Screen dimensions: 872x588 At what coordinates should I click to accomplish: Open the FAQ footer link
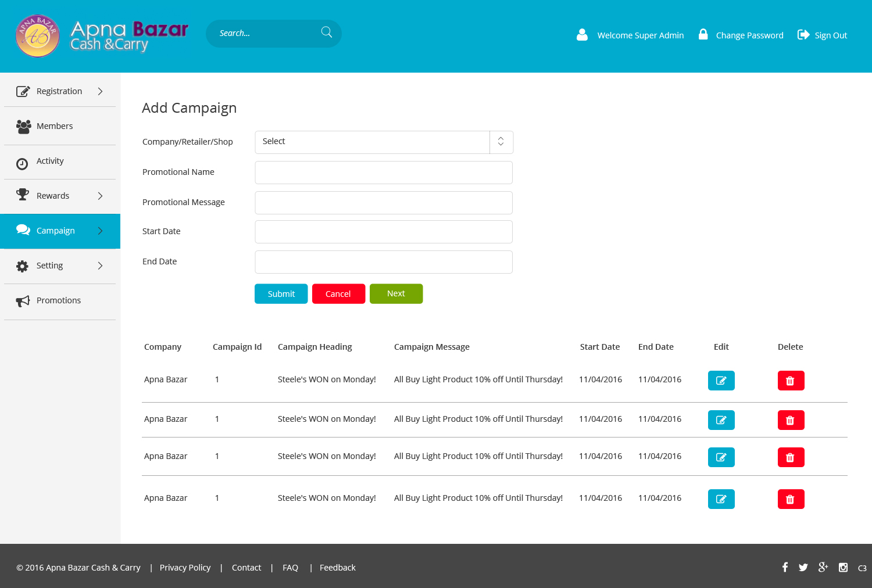[290, 568]
